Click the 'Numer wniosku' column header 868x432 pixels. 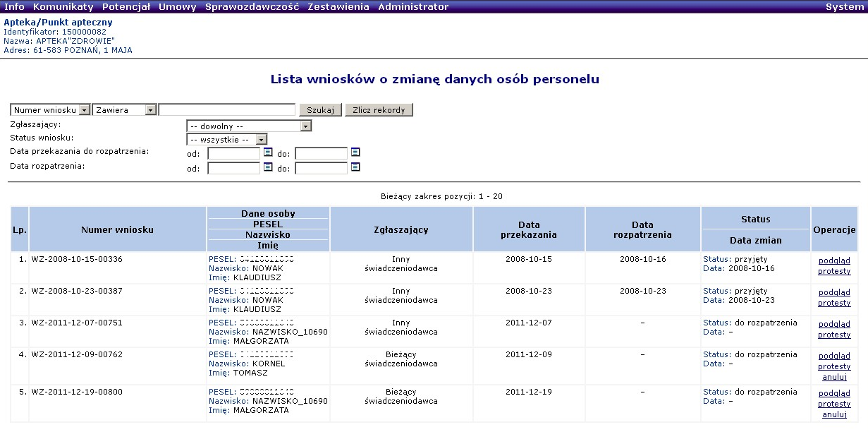click(117, 229)
